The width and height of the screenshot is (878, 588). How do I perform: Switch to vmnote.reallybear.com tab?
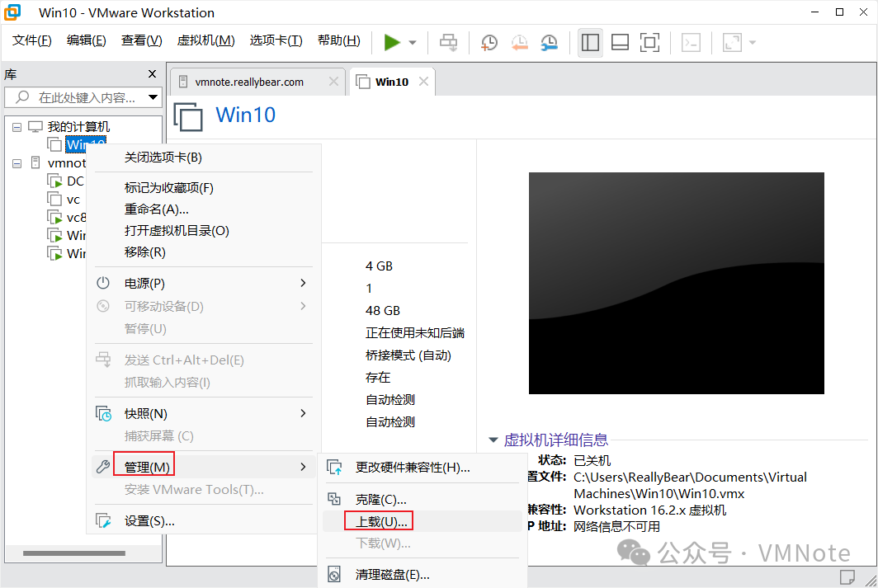[249, 82]
